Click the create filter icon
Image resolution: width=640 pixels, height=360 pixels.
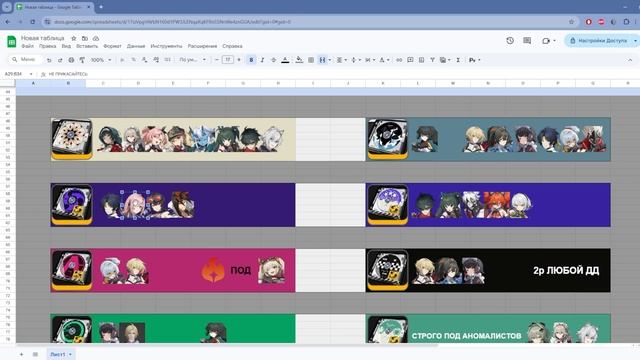pyautogui.click(x=432, y=60)
